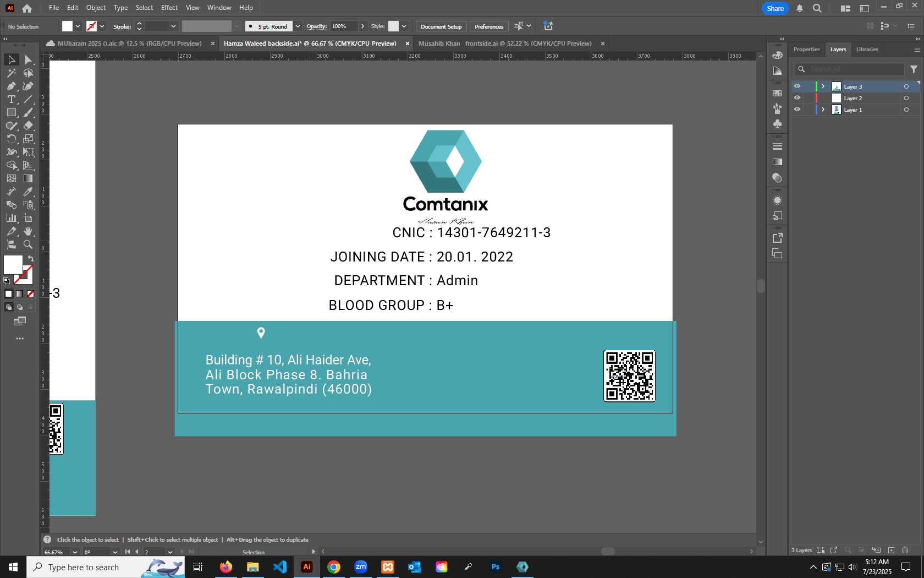Click Layer 3 target circle
The height and width of the screenshot is (578, 924).
tap(906, 86)
